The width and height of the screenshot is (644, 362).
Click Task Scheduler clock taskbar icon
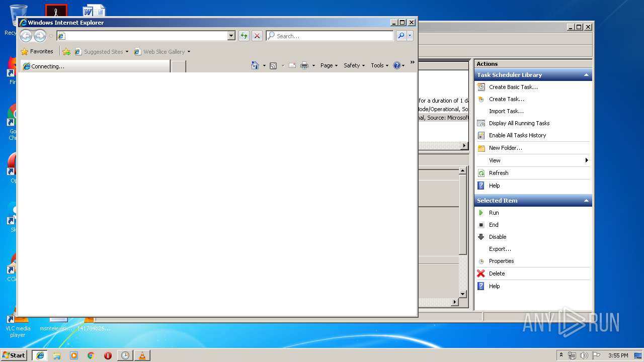(125, 355)
